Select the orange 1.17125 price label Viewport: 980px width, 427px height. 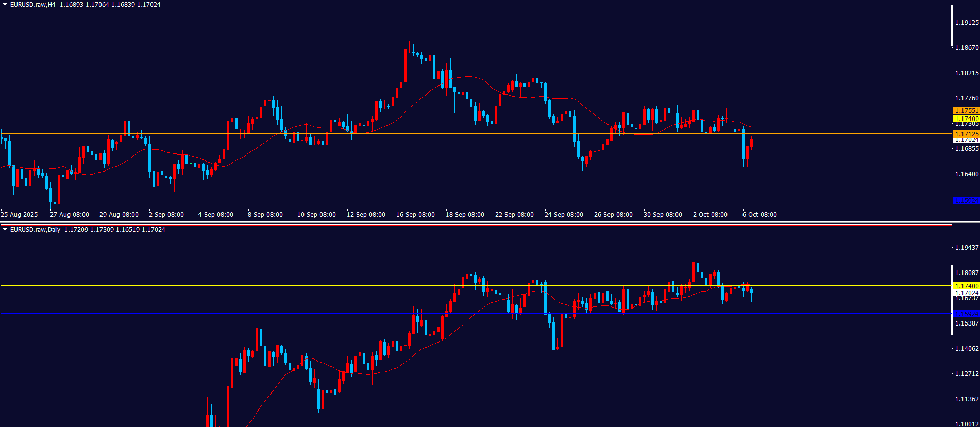coord(966,134)
